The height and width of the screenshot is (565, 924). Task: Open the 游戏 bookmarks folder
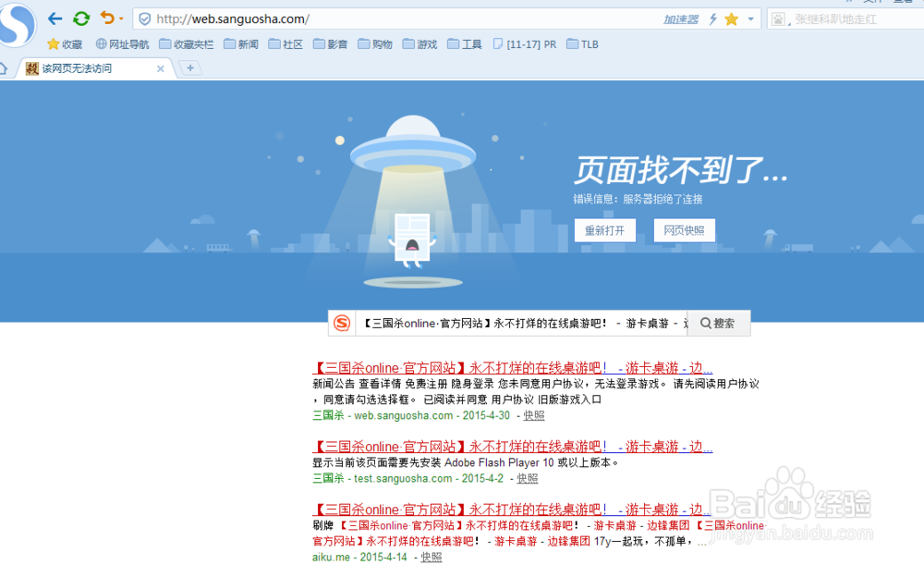tap(419, 44)
